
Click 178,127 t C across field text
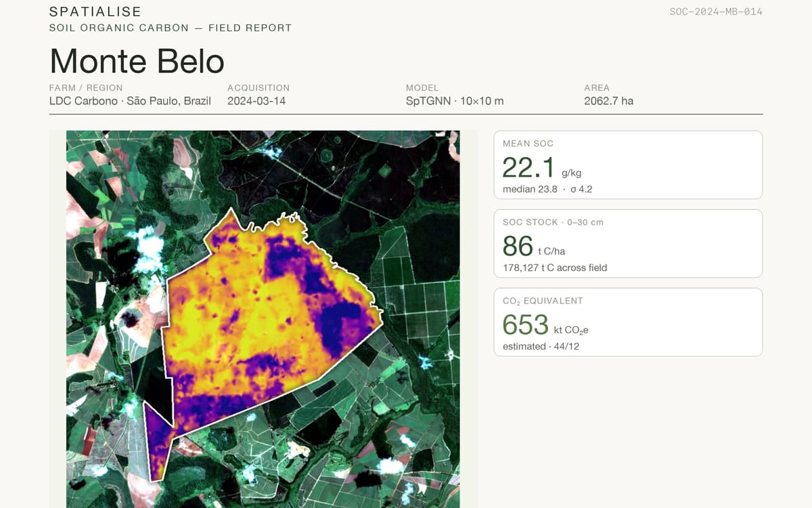coord(555,268)
